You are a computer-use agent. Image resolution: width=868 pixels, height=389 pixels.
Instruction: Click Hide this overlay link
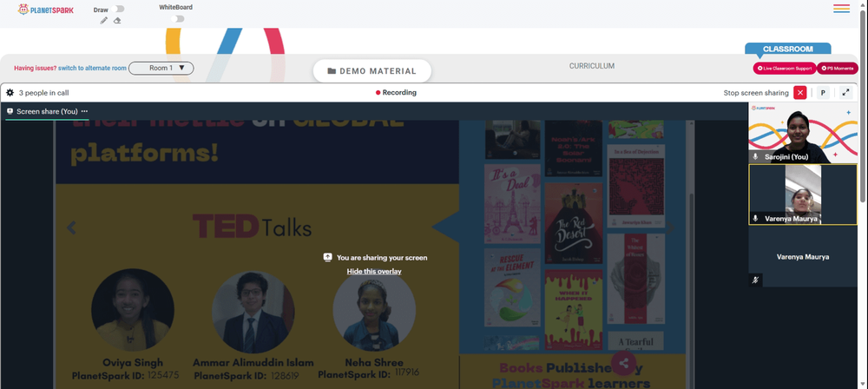click(374, 272)
